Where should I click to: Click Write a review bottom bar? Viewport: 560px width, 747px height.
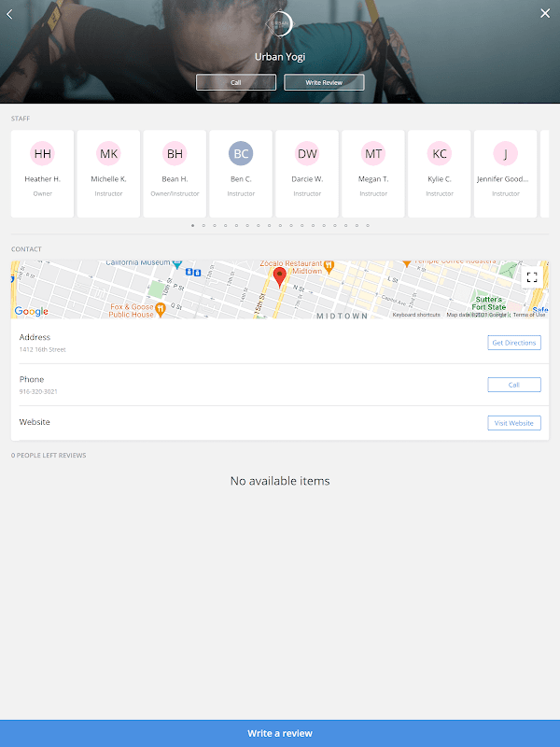tap(280, 733)
